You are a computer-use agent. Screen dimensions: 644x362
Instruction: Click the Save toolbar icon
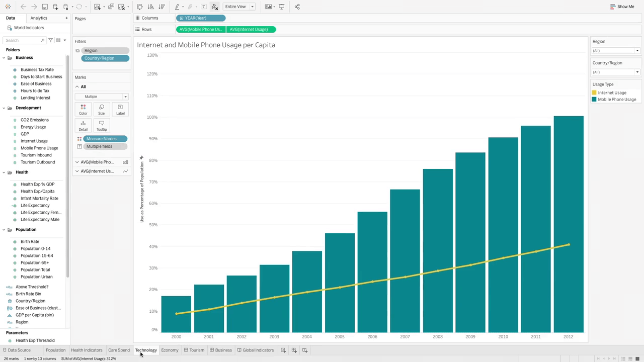coord(45,7)
